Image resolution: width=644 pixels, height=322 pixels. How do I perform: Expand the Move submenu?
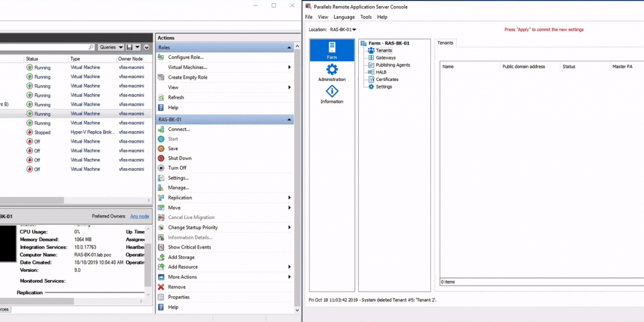[x=289, y=208]
